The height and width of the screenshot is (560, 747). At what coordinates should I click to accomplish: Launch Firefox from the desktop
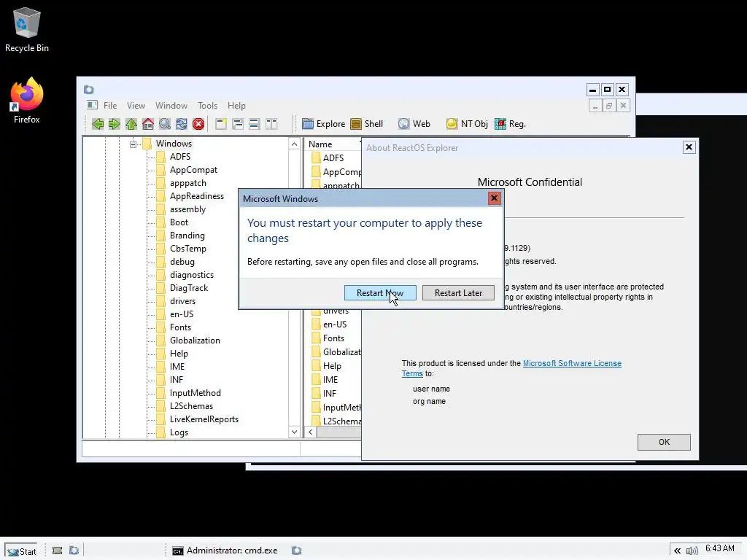(x=27, y=101)
